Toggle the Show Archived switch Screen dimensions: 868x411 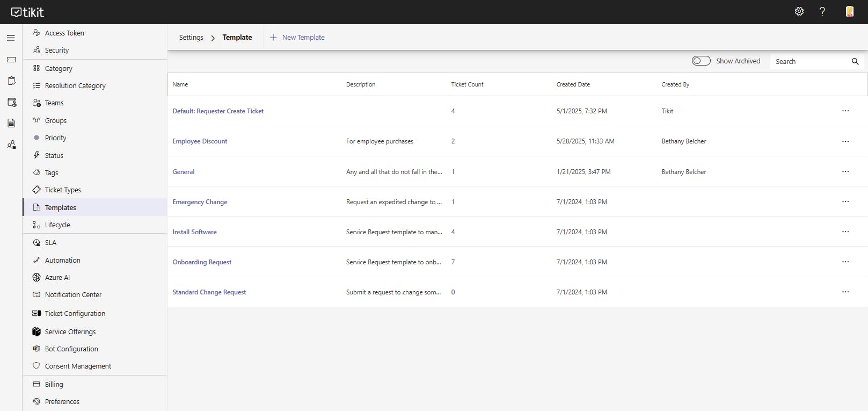[x=701, y=61]
